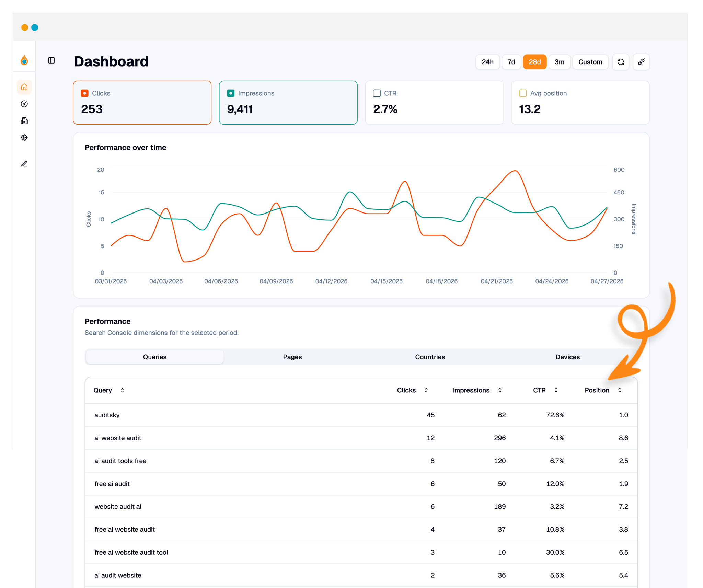Open Settings via the gear icon
The height and width of the screenshot is (588, 703).
[24, 137]
